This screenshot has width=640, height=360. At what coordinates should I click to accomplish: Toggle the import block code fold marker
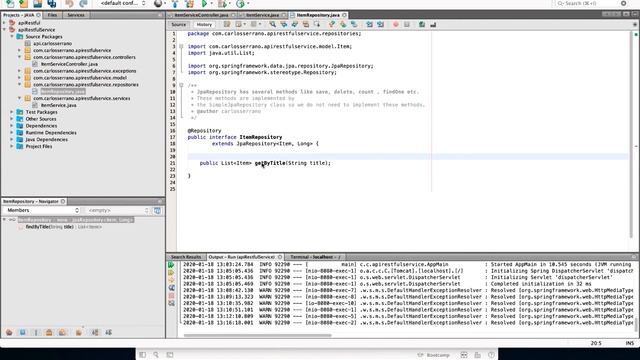(181, 46)
